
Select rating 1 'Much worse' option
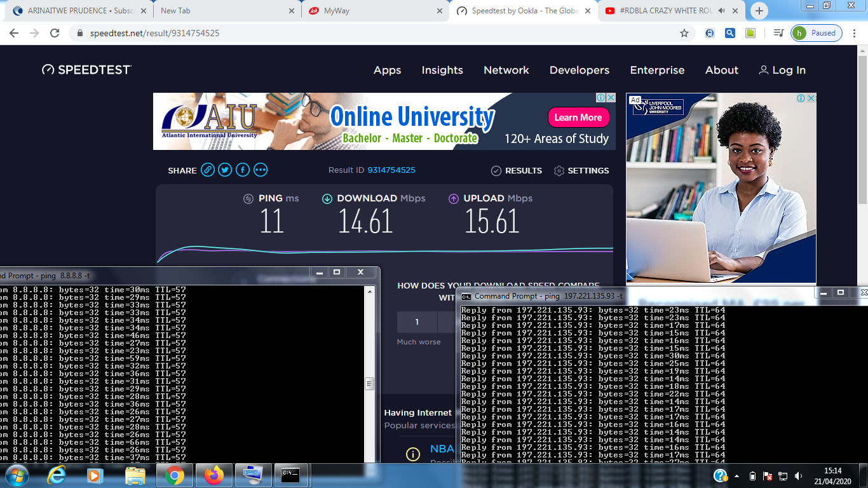coord(417,322)
